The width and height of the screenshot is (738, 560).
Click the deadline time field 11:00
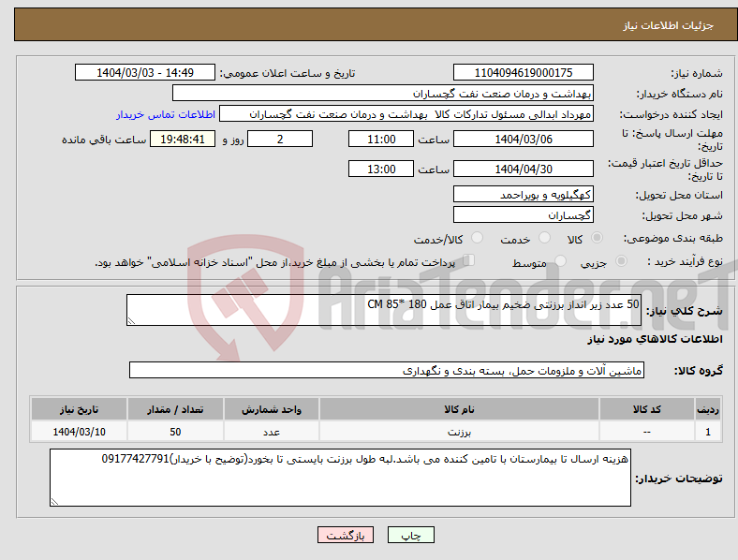pos(381,140)
